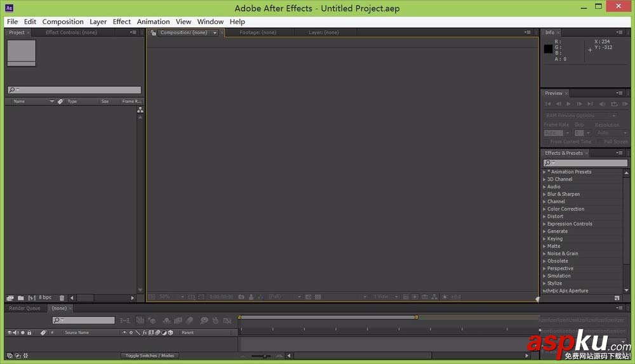
Task: Expand or collapse Layer Switches pane icon
Action: point(10,356)
